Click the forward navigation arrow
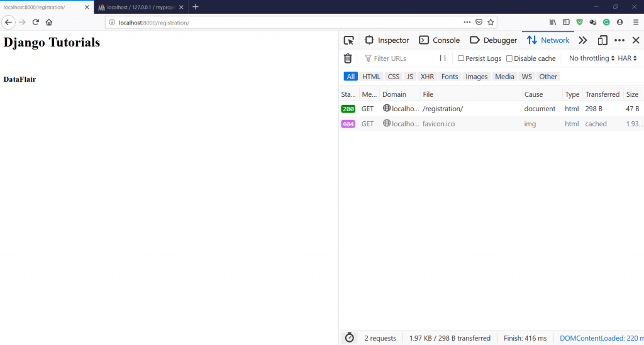 point(22,22)
